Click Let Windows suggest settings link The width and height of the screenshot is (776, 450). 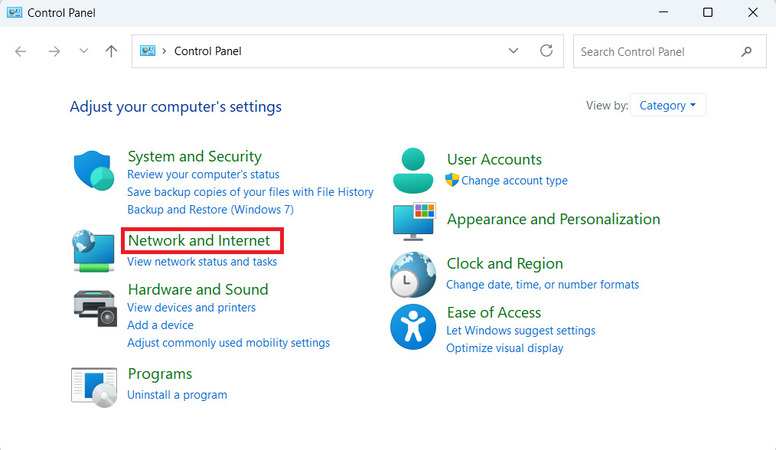[521, 331]
